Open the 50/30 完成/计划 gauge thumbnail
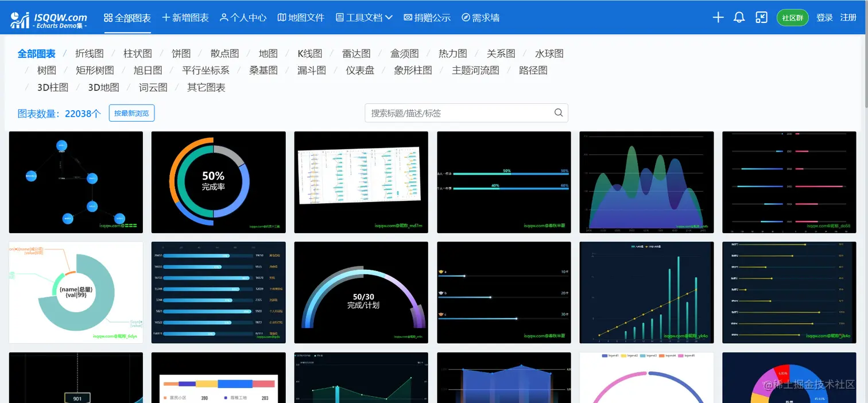The width and height of the screenshot is (868, 403). [361, 292]
